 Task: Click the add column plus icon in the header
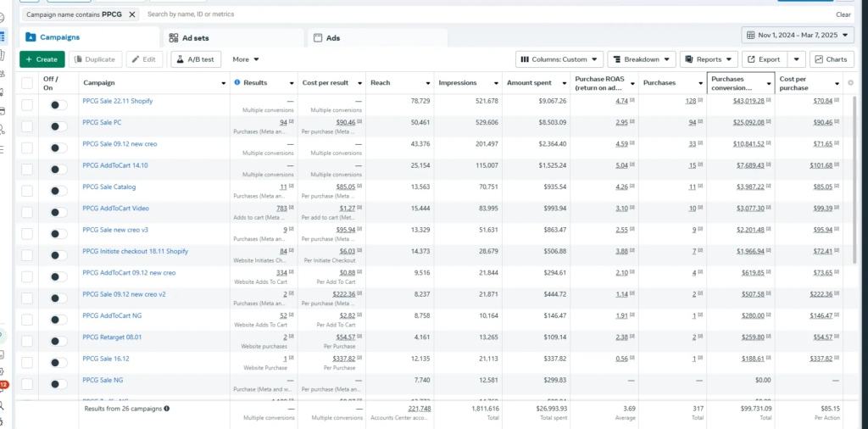click(x=850, y=83)
